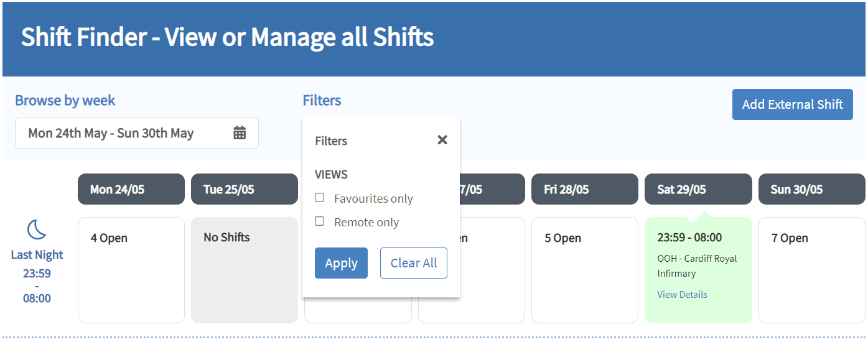Open Friday's 5 Open shifts card
The width and height of the screenshot is (868, 342).
click(584, 270)
